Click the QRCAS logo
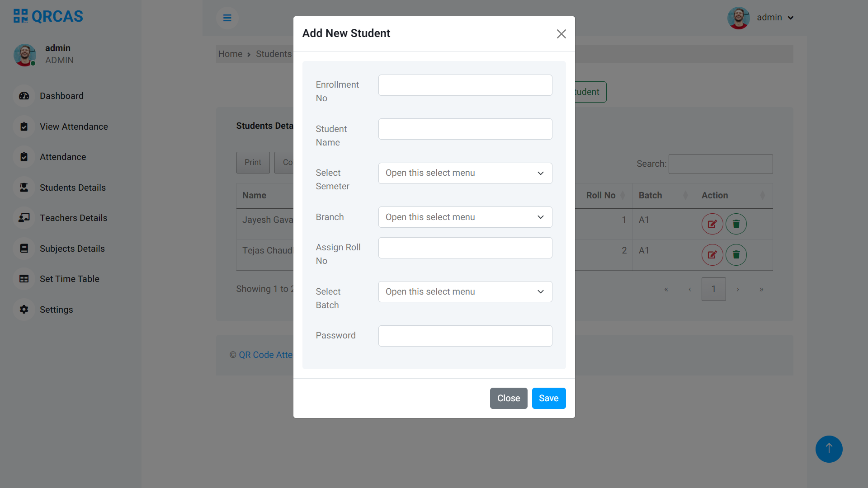This screenshot has height=488, width=868. [47, 16]
